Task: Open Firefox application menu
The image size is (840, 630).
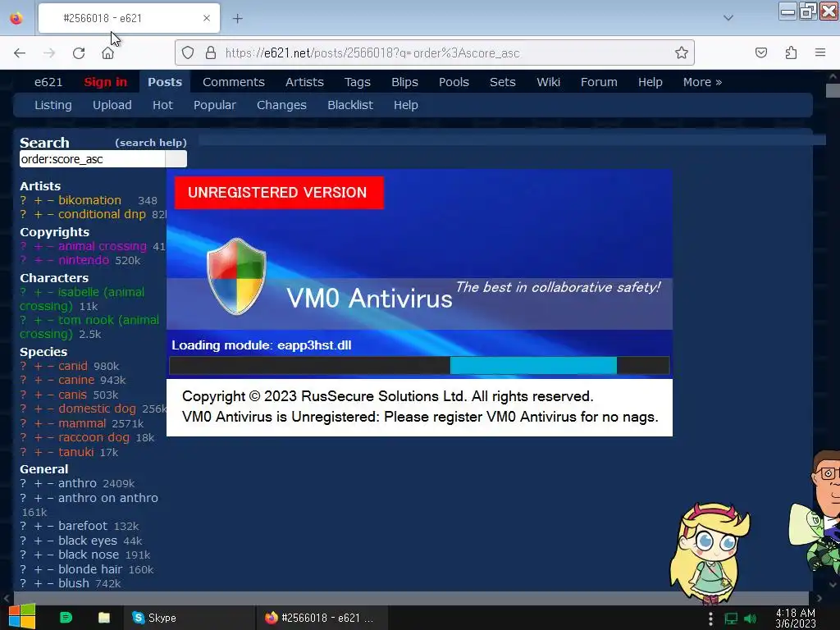Action: point(819,52)
